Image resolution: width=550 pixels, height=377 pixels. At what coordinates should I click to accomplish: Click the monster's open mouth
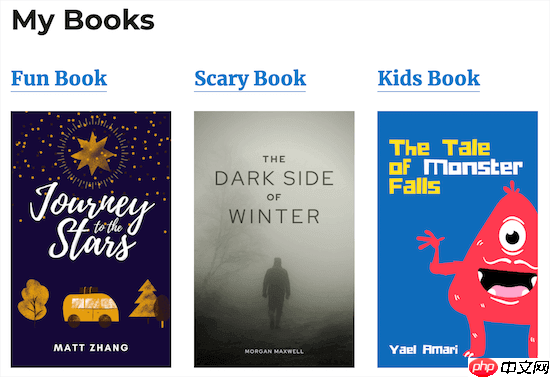click(x=507, y=283)
